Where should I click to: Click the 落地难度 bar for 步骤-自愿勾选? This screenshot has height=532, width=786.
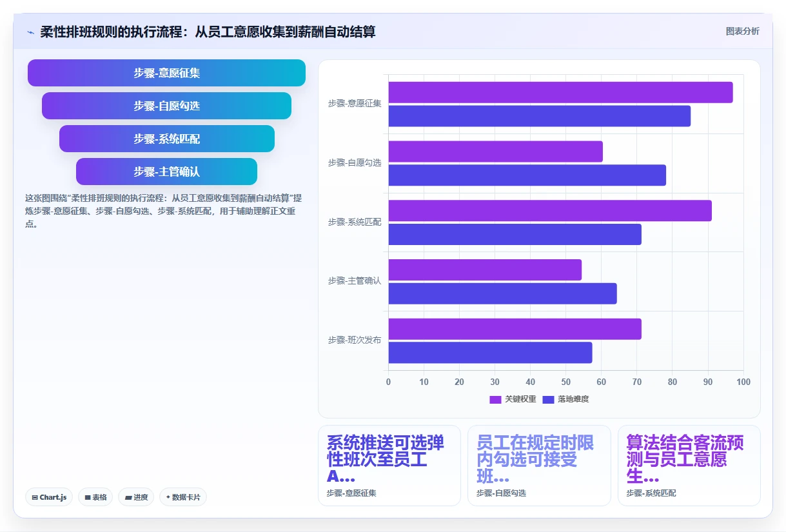click(527, 175)
